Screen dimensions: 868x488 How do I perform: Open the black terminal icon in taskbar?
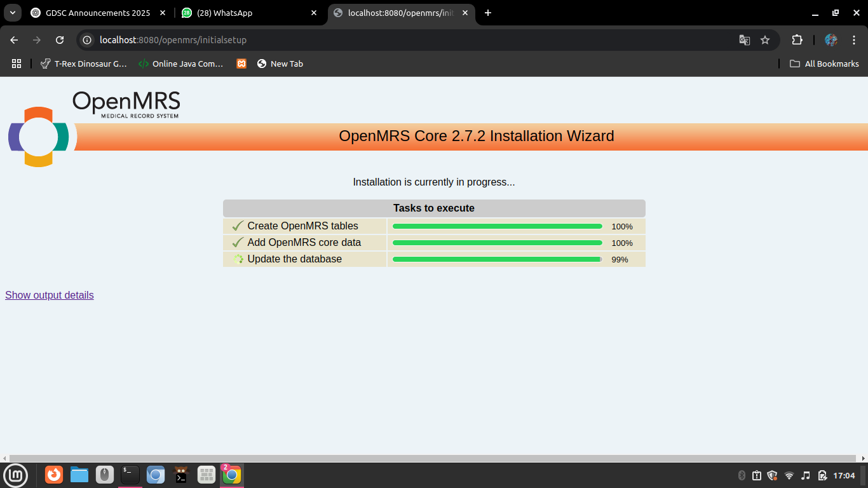click(130, 475)
